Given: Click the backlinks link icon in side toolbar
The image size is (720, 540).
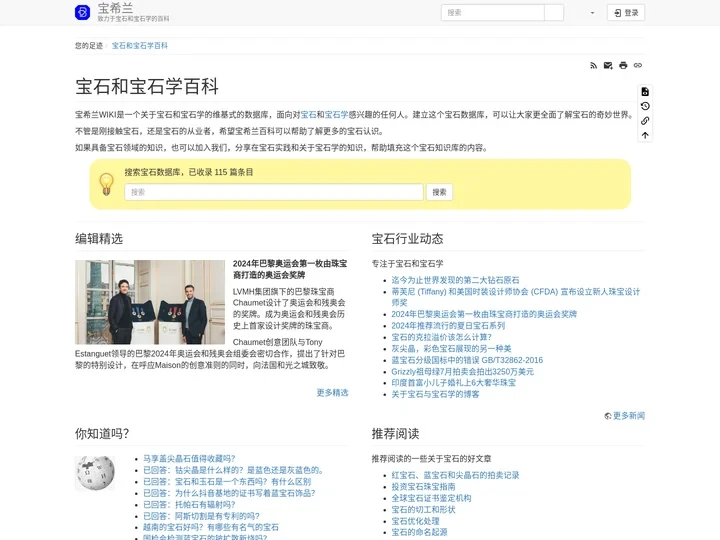Looking at the screenshot, I should click(645, 121).
